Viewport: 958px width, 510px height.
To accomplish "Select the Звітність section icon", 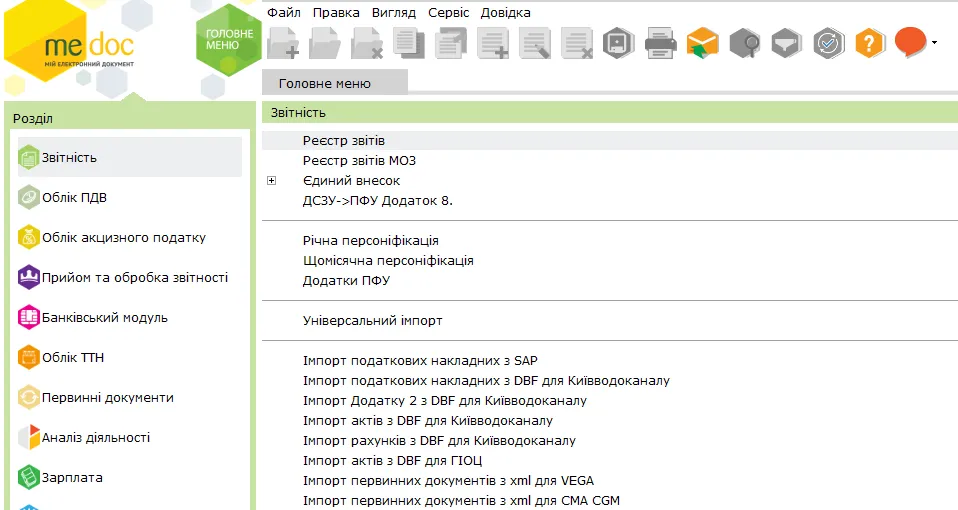I will point(29,158).
